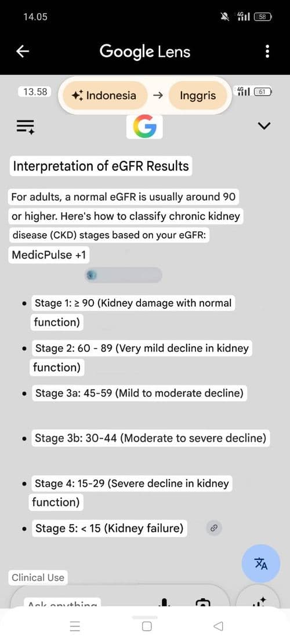The width and height of the screenshot is (290, 644).
Task: Tap the microphone icon in search bar
Action: click(x=164, y=603)
